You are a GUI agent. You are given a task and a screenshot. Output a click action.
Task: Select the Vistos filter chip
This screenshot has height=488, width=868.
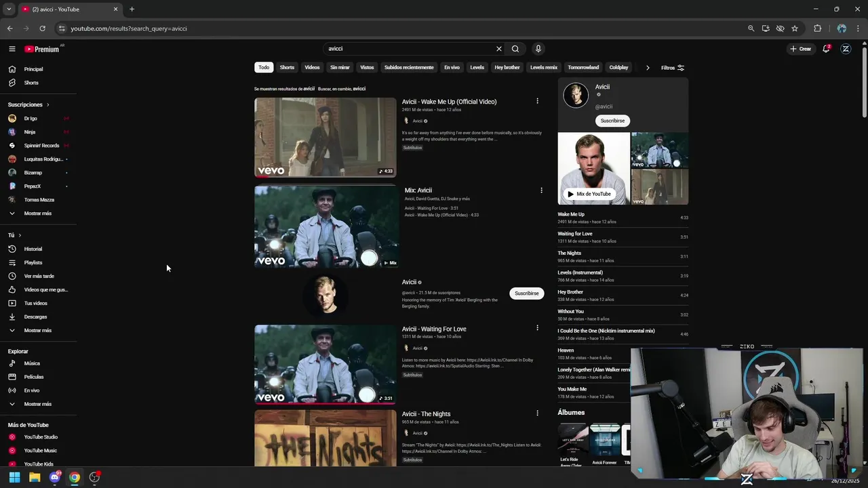367,67
